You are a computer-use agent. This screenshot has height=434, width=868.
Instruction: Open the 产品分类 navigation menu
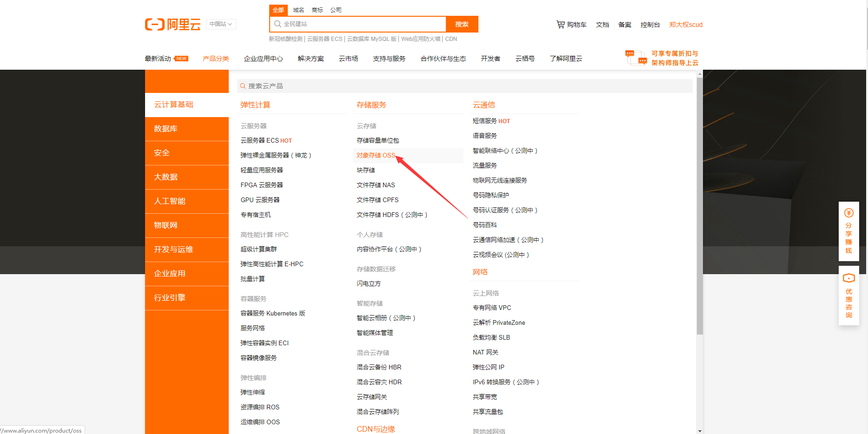(215, 58)
